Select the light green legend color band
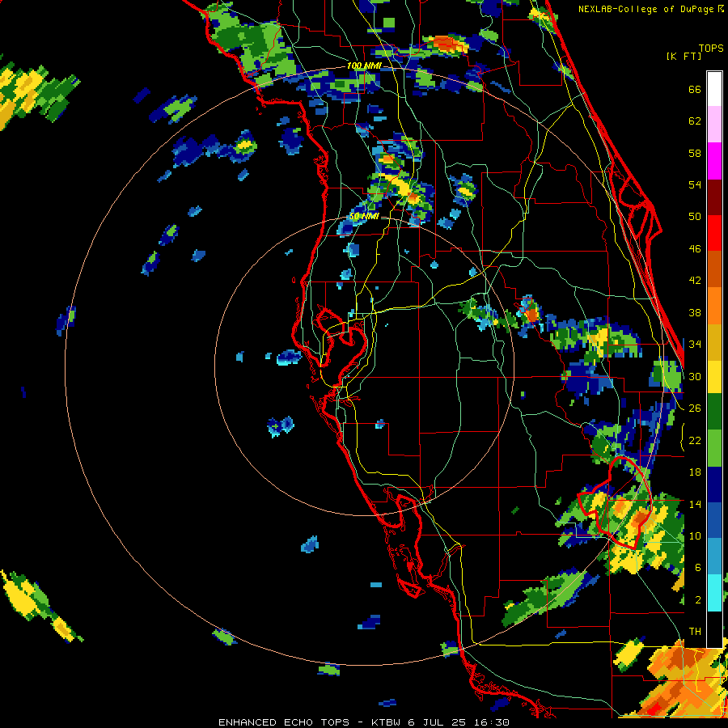Screen dimensions: 728x728 tap(714, 448)
